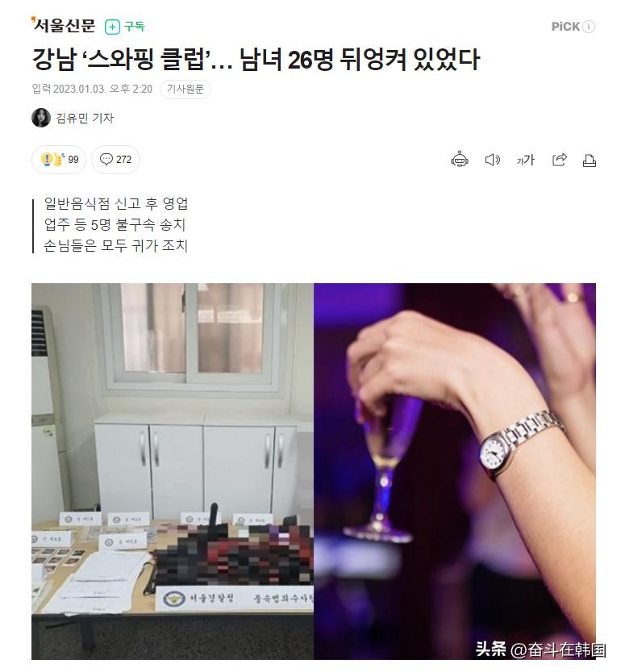Click the reactions button showing 99
Image resolution: width=621 pixels, height=672 pixels.
59,160
